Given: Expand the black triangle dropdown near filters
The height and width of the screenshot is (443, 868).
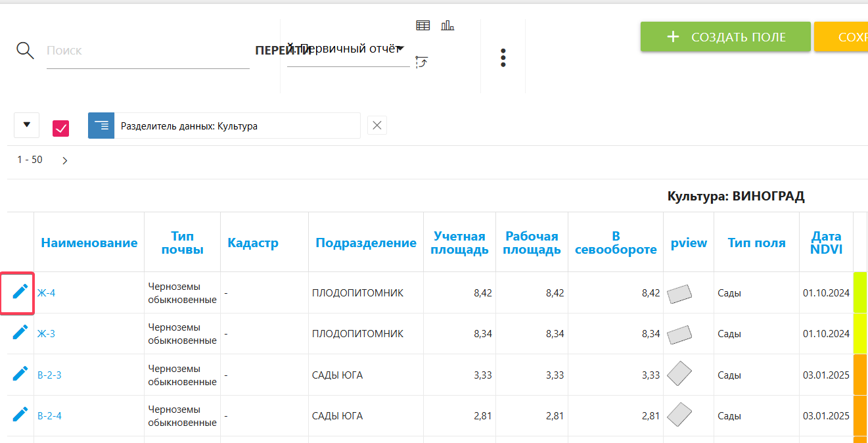Looking at the screenshot, I should (27, 125).
